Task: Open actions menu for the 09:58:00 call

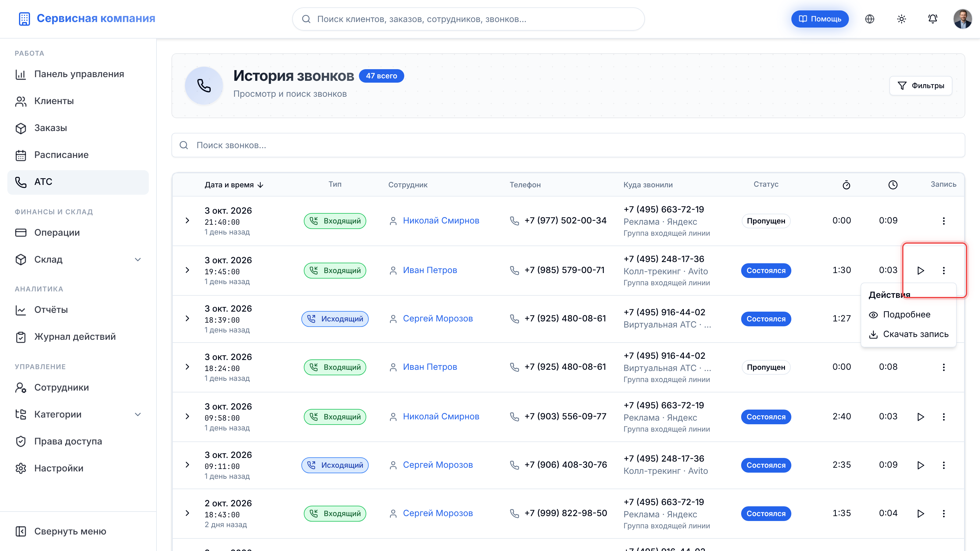Action: click(944, 417)
